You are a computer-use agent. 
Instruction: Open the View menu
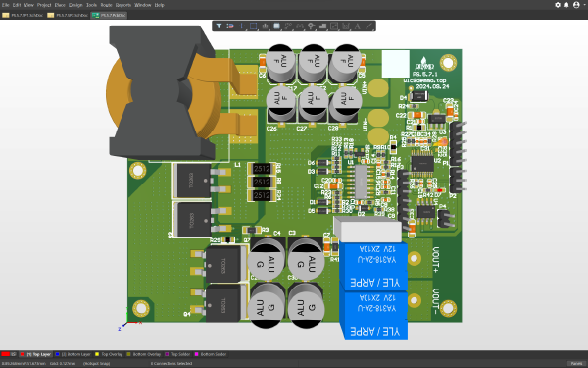[x=28, y=5]
